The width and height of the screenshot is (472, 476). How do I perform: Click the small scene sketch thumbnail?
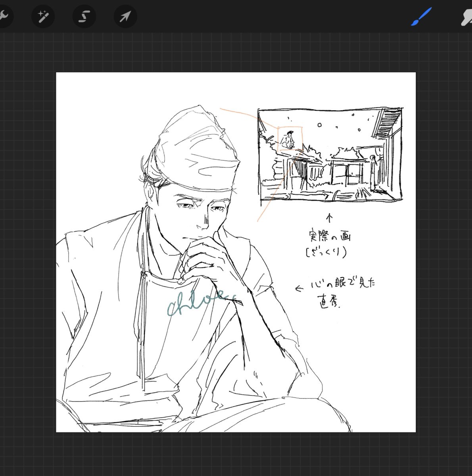[329, 155]
